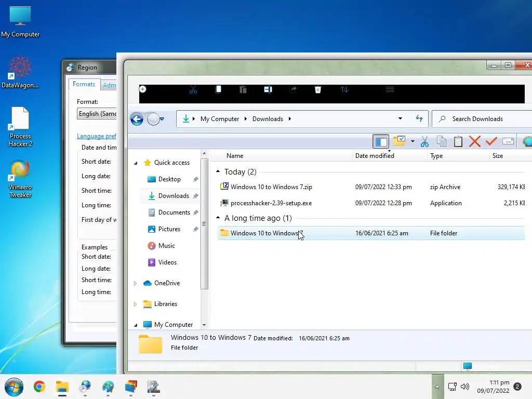
Task: Click the scissors Cut icon in the black command bar
Action: (x=193, y=89)
